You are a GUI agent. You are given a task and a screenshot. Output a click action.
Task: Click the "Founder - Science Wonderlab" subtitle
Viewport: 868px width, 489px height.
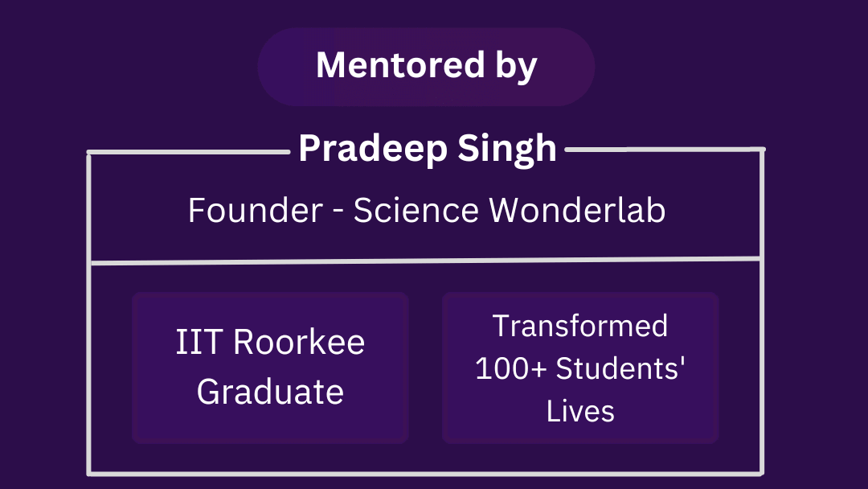[x=426, y=211]
